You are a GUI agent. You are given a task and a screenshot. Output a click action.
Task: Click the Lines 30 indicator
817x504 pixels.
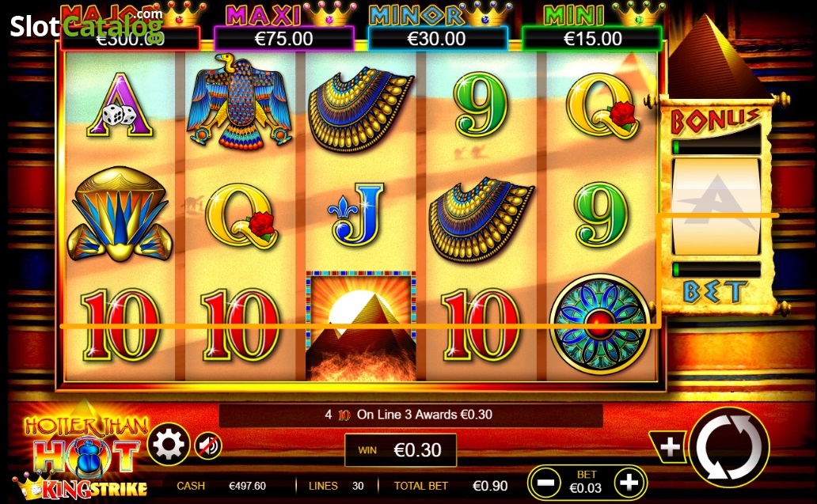click(336, 486)
